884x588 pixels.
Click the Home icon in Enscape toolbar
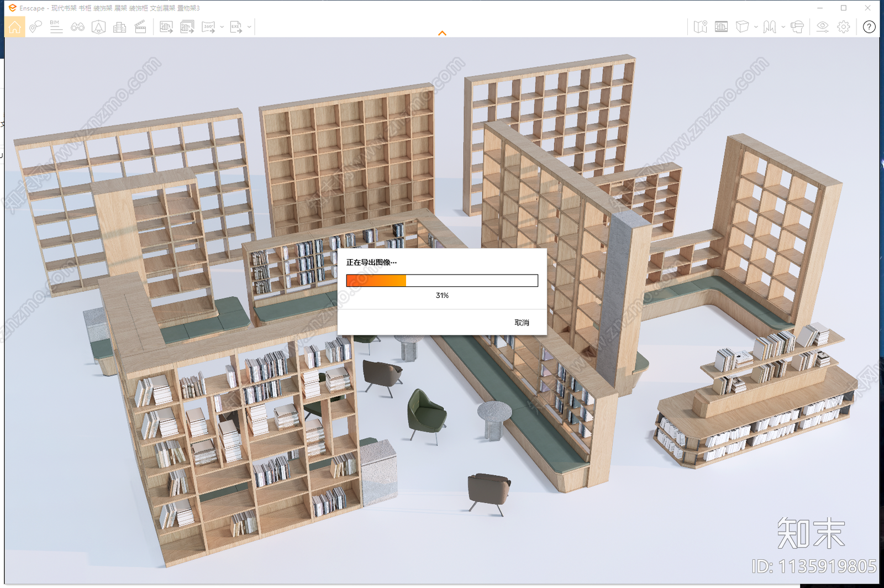click(15, 27)
